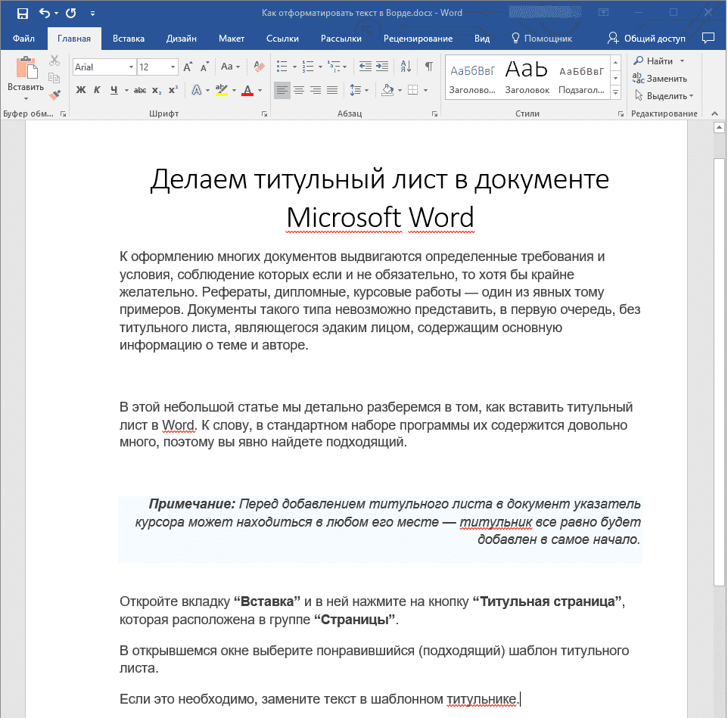
Task: Apply italic formatting using the К icon
Action: tap(97, 89)
